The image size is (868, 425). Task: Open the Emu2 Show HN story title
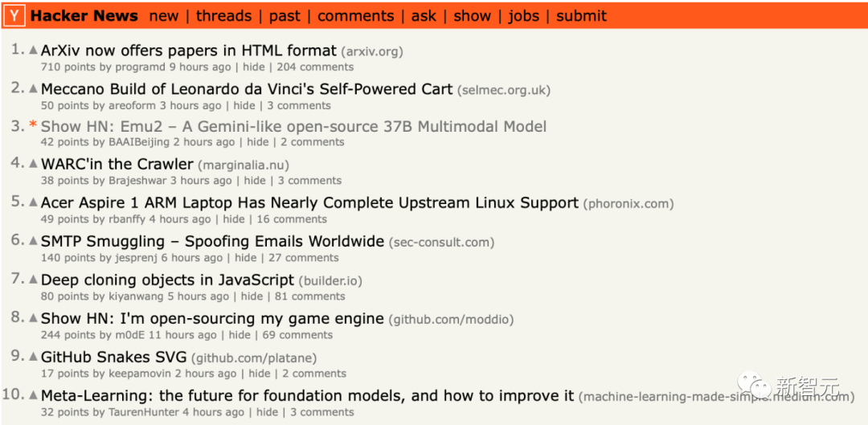[x=293, y=126]
